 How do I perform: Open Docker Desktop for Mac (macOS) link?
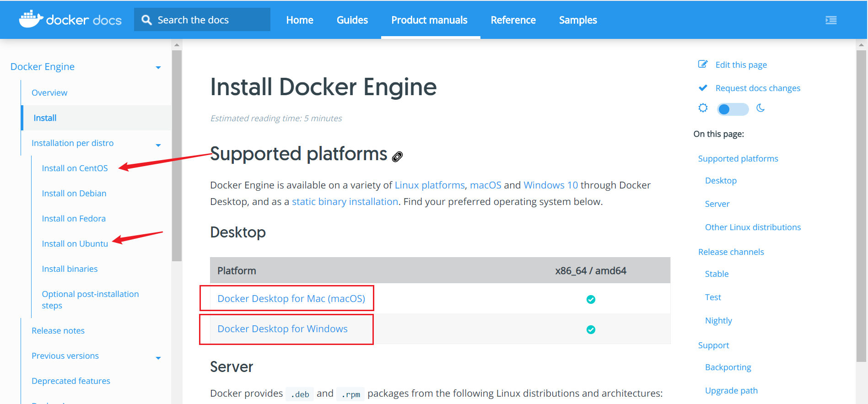point(291,299)
